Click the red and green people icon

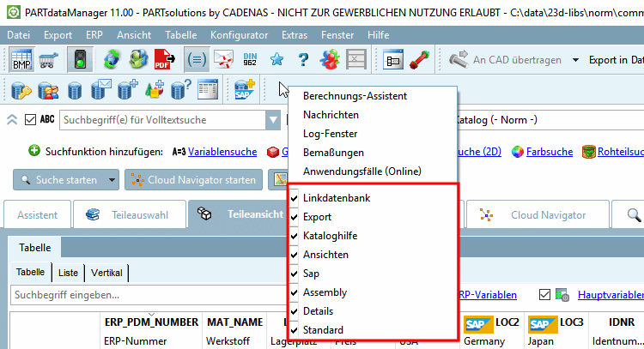(x=330, y=60)
